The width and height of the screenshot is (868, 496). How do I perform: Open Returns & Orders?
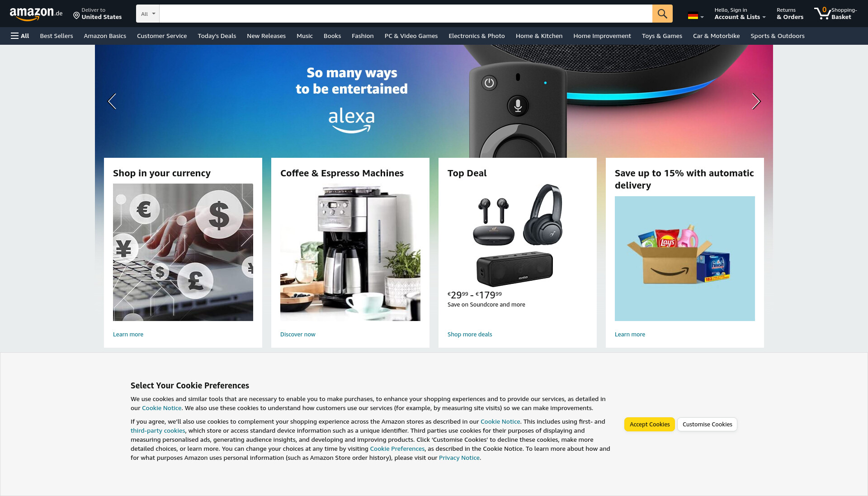(x=790, y=14)
